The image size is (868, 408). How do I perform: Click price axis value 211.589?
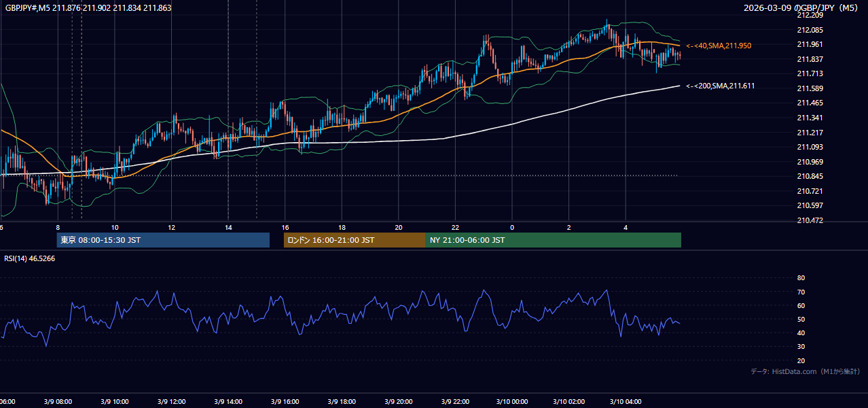tap(810, 88)
